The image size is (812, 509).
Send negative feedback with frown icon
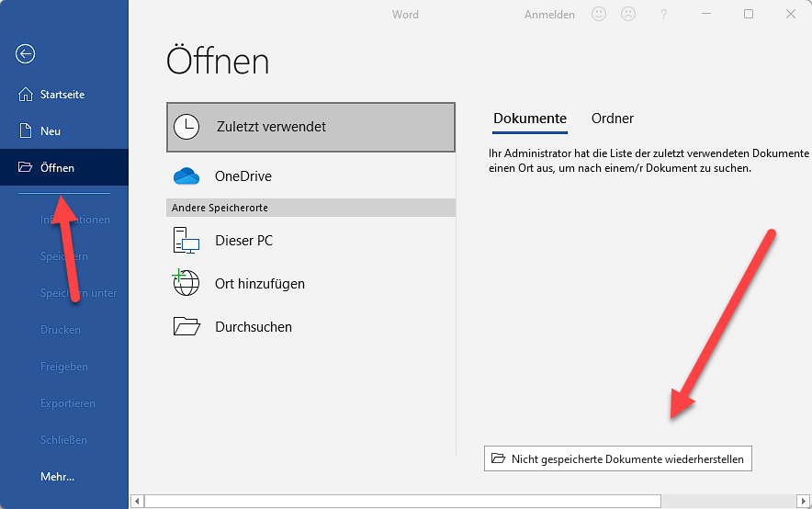[x=628, y=14]
